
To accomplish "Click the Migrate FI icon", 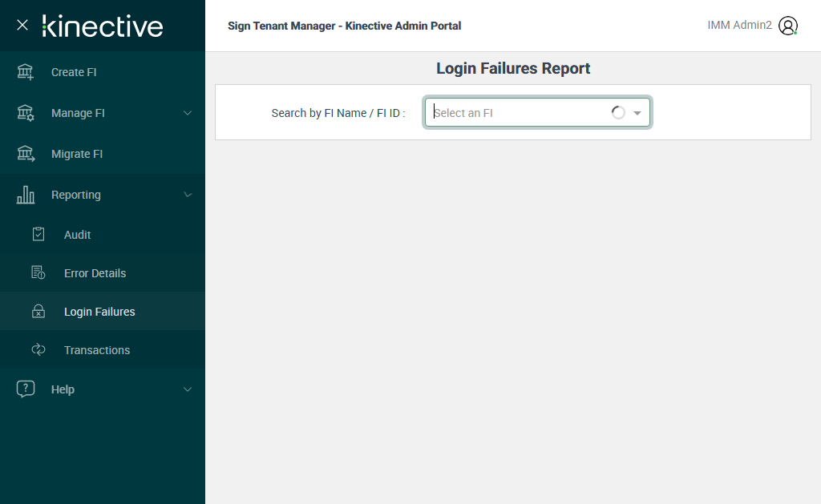I will click(26, 154).
